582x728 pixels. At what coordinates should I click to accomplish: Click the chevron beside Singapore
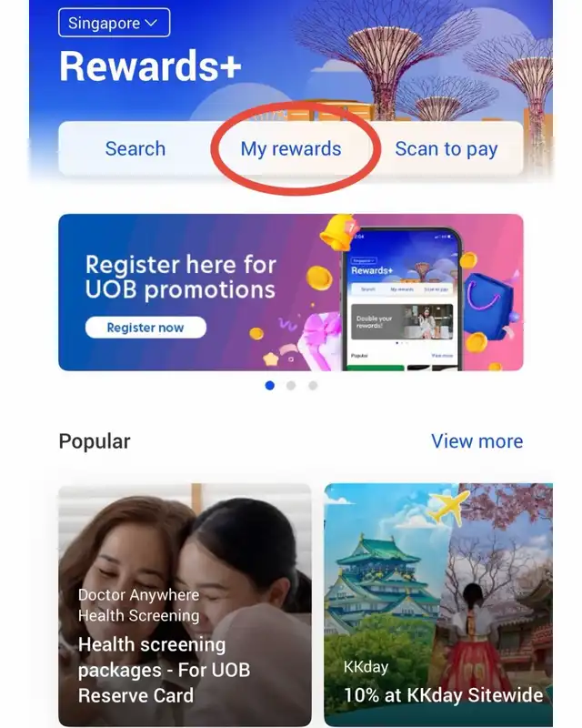(151, 23)
